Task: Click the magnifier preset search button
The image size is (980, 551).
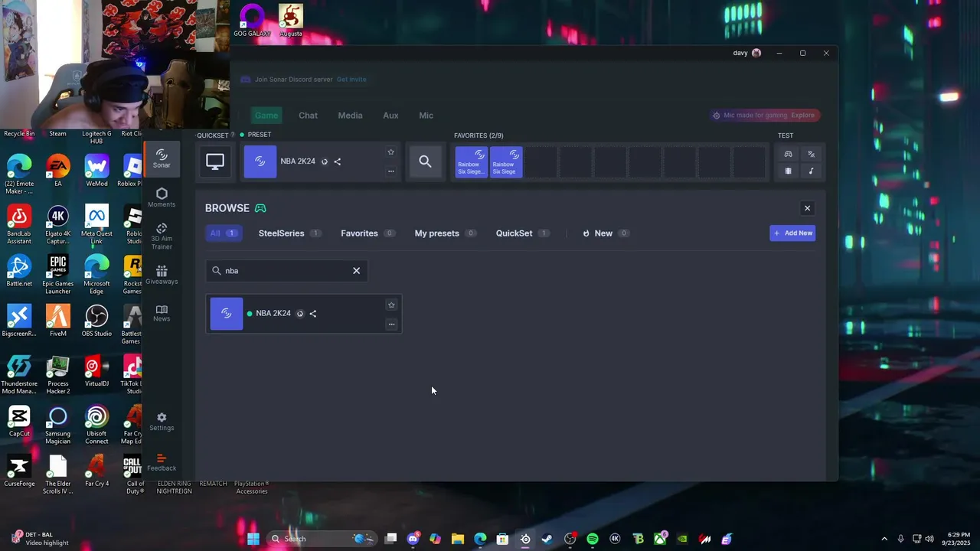Action: click(425, 161)
